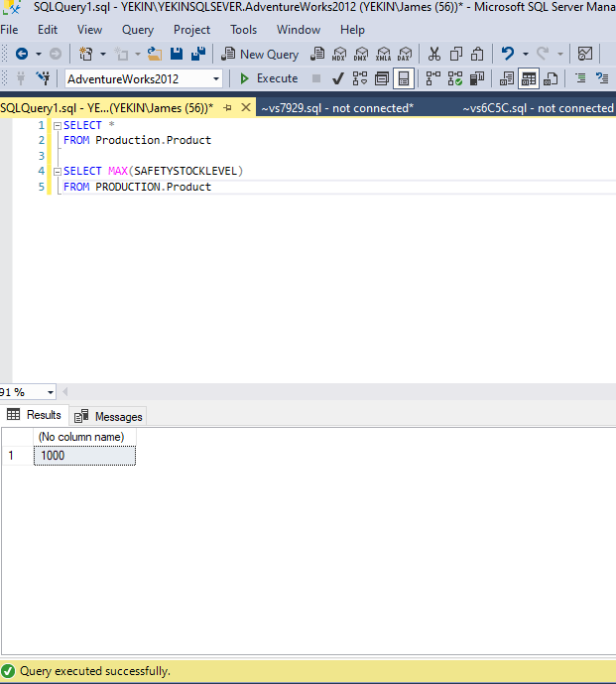This screenshot has height=684, width=616.
Task: Close the SQLQuery1.sql tab
Action: (x=246, y=107)
